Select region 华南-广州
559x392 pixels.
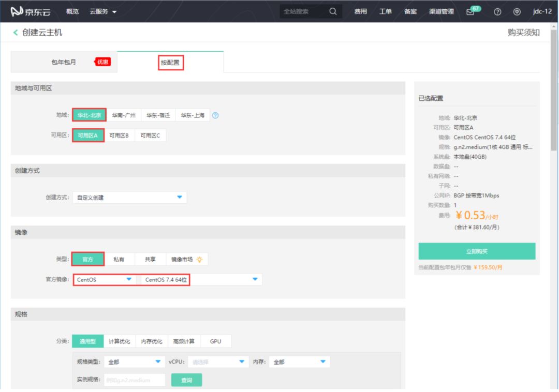[x=124, y=115]
